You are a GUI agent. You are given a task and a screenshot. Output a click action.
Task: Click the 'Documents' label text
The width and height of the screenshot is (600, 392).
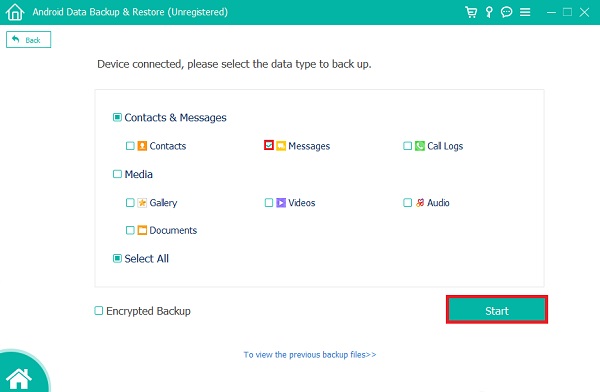173,230
